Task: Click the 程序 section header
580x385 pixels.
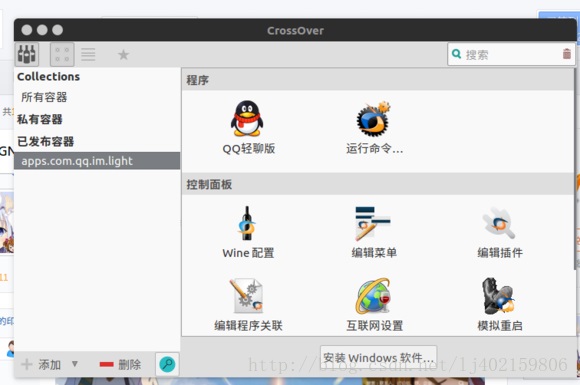Action: pos(378,80)
